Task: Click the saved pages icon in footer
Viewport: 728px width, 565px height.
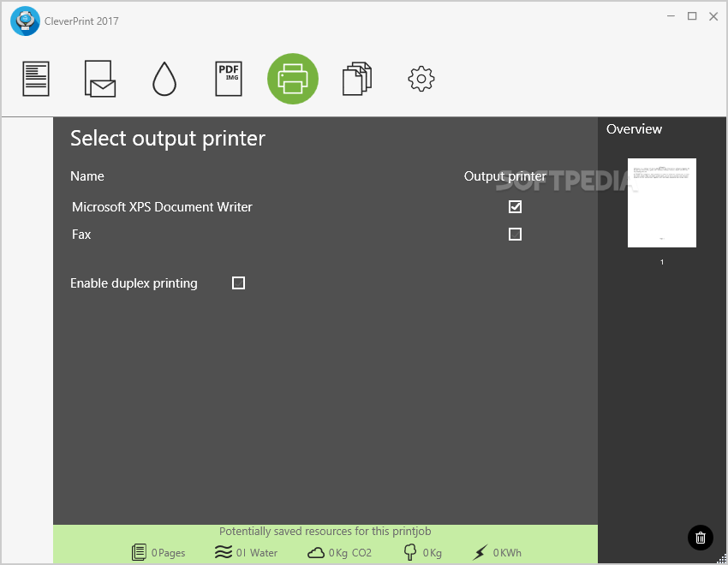Action: pos(139,552)
